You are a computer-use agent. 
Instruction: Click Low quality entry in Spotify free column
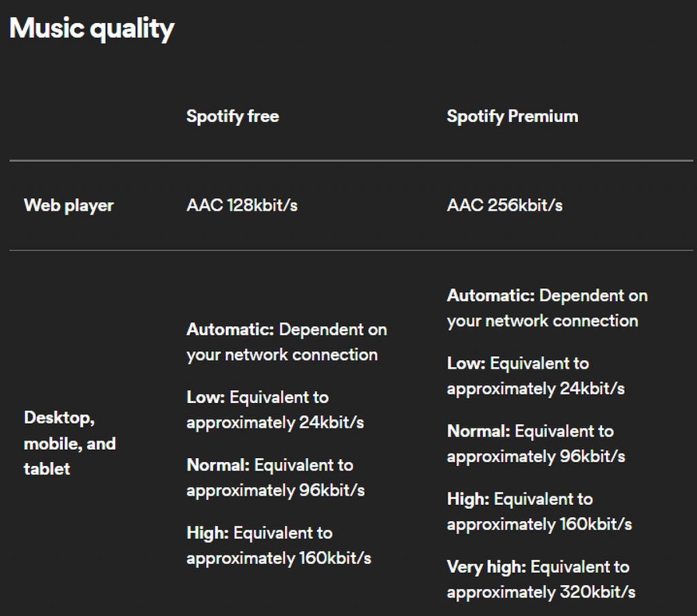click(x=274, y=410)
